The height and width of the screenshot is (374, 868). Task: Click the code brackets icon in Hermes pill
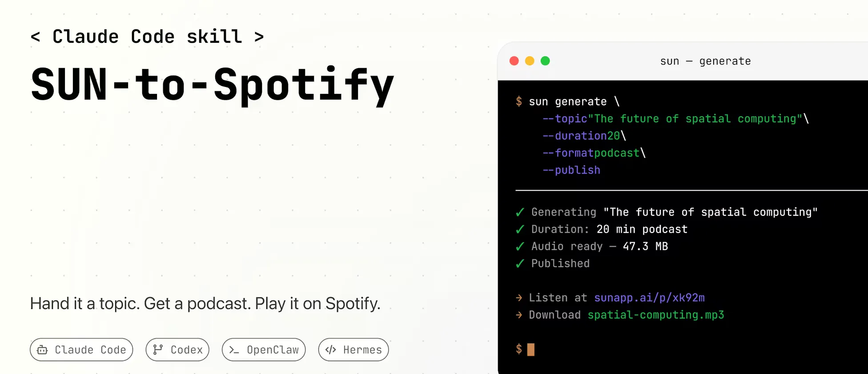click(330, 350)
